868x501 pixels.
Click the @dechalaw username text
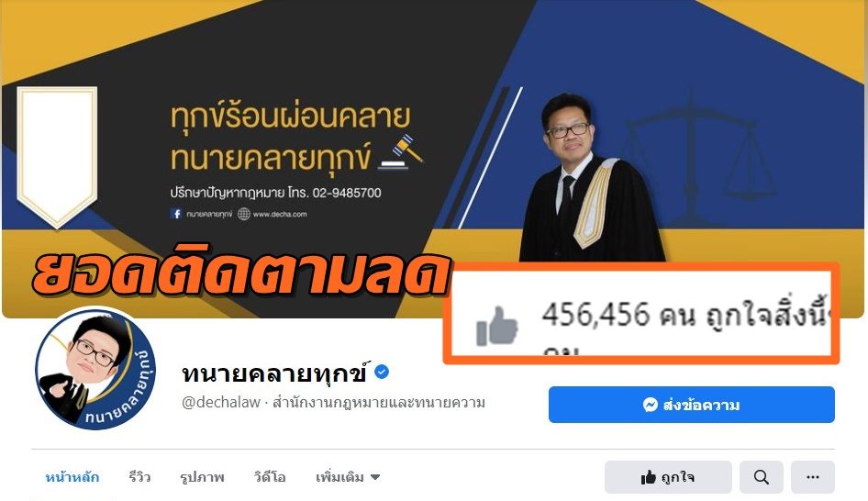point(221,403)
